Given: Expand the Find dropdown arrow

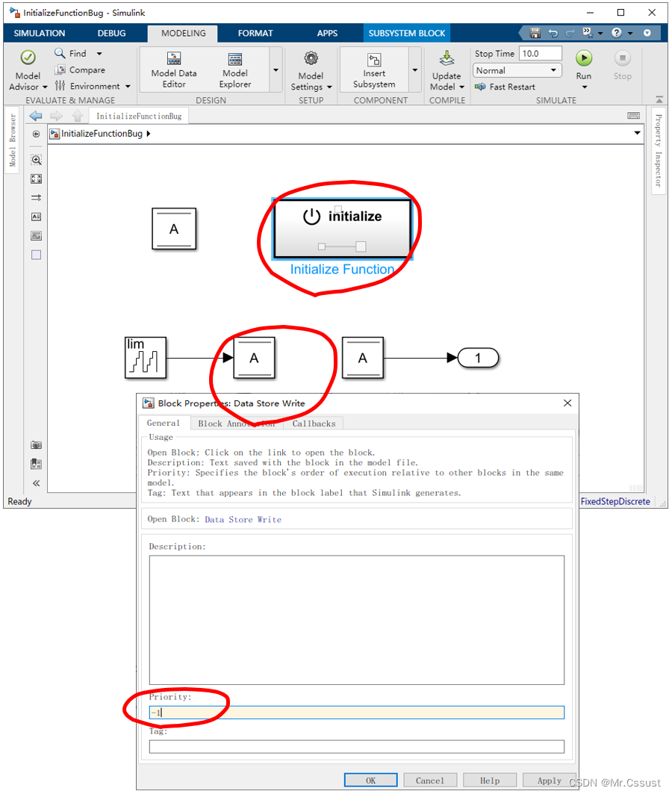Looking at the screenshot, I should [99, 54].
